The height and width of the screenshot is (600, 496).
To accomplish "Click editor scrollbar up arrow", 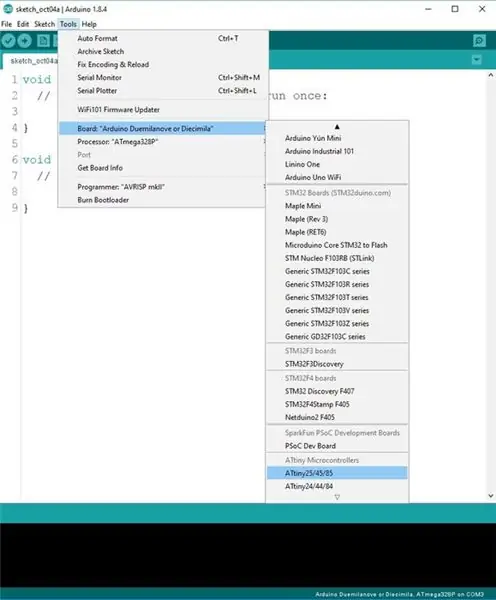I will 491,75.
